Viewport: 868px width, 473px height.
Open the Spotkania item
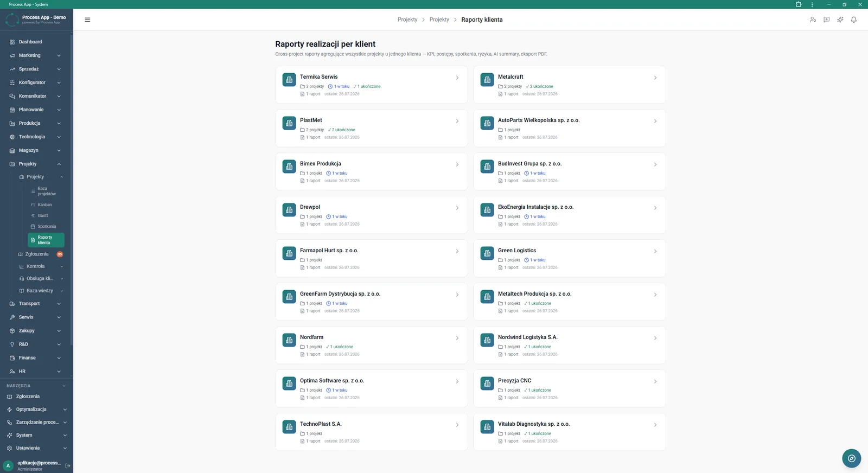click(x=46, y=226)
